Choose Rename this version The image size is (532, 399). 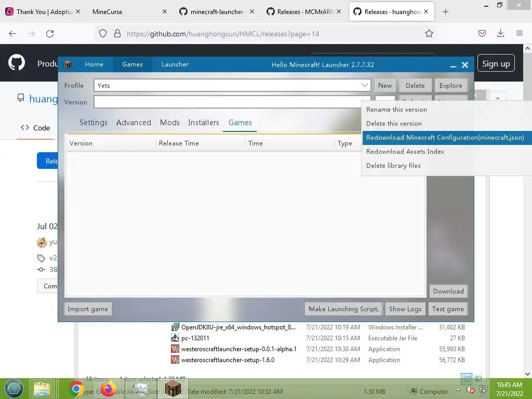[x=396, y=110]
